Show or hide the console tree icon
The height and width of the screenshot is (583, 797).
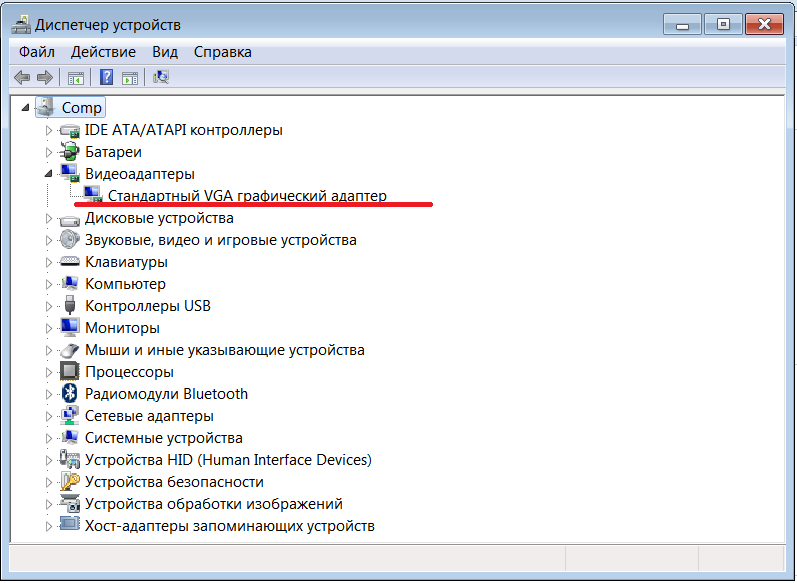[x=75, y=78]
